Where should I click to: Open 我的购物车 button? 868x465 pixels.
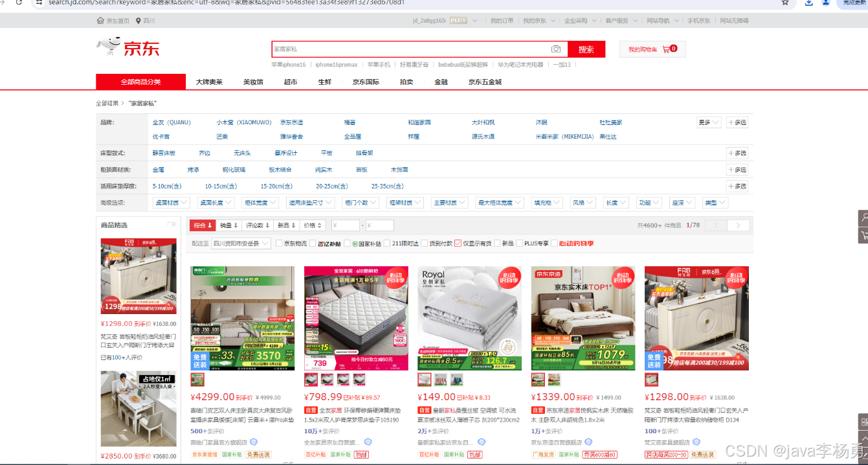[652, 49]
